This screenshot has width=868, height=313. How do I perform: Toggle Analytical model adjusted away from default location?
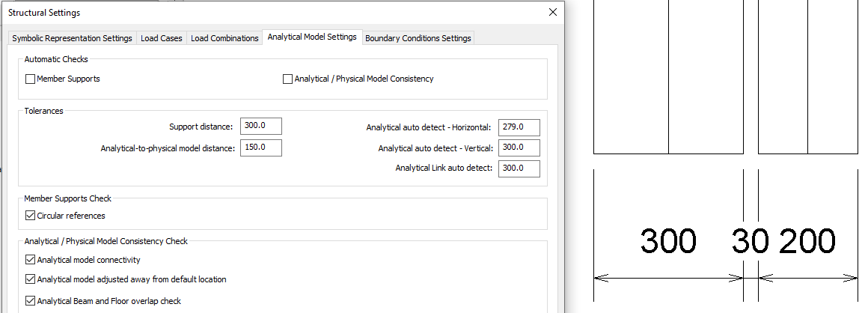tap(31, 279)
